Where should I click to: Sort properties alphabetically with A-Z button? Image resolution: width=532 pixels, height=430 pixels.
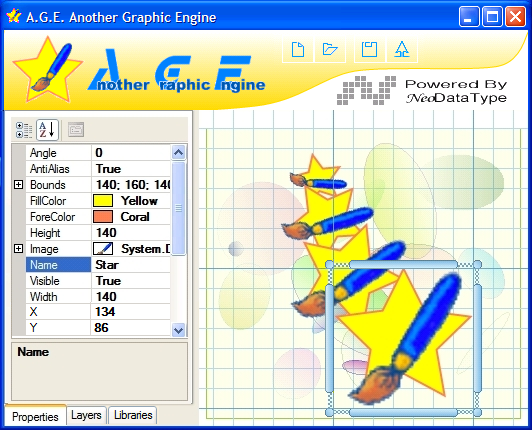coord(47,130)
